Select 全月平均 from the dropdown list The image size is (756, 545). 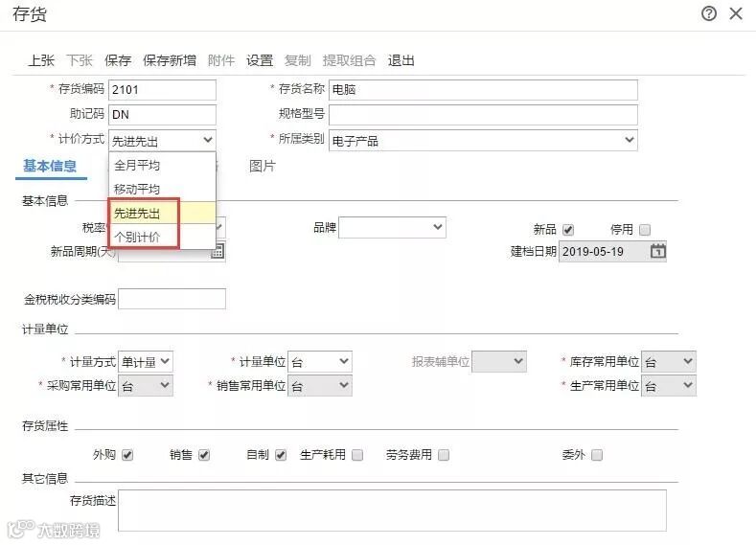point(162,166)
